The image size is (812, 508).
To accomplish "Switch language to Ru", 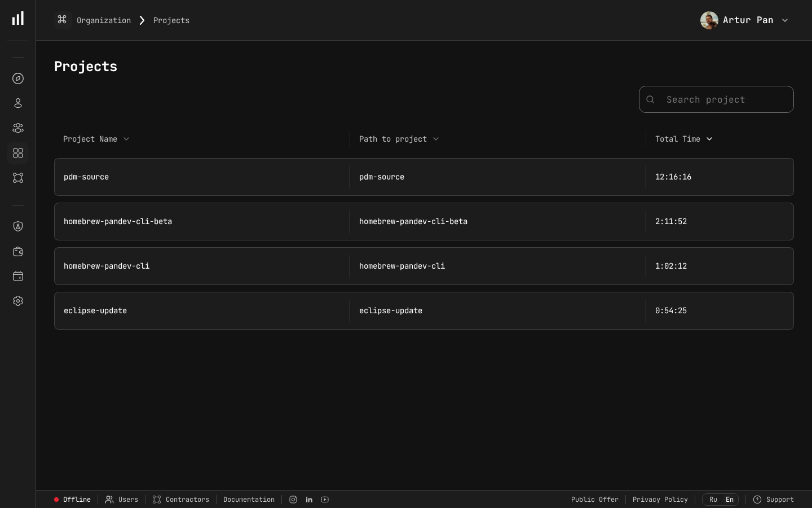I will pos(713,500).
